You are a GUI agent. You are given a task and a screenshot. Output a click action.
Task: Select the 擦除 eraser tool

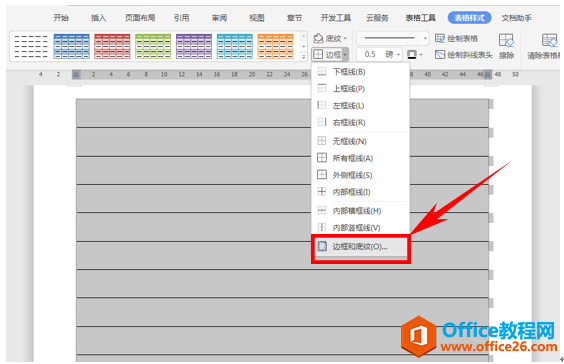pos(506,46)
